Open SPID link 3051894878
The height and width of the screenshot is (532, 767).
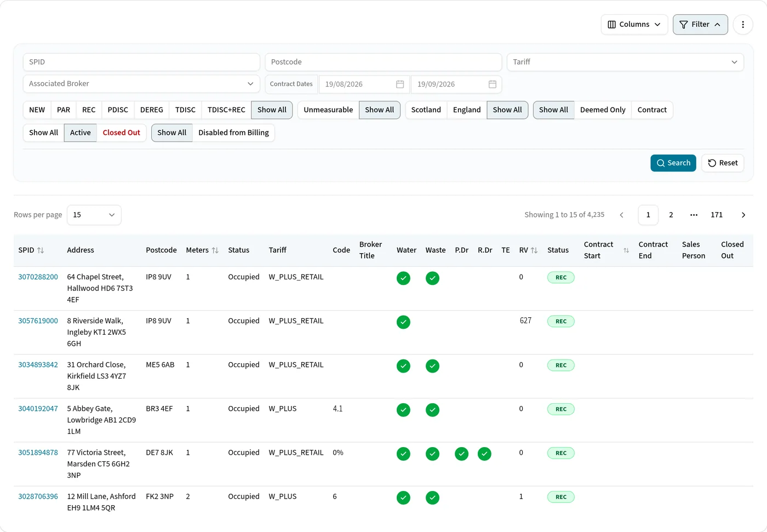pyautogui.click(x=38, y=453)
